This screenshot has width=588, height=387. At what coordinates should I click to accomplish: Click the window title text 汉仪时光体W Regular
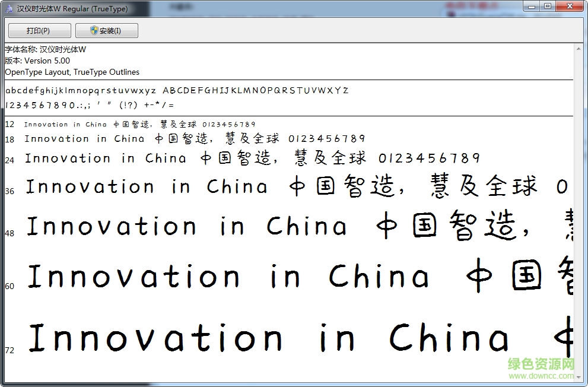72,9
